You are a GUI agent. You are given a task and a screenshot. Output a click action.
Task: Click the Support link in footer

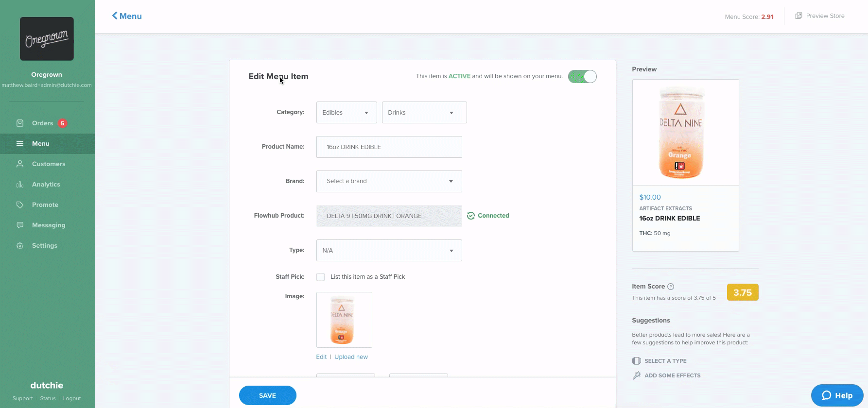pyautogui.click(x=23, y=398)
